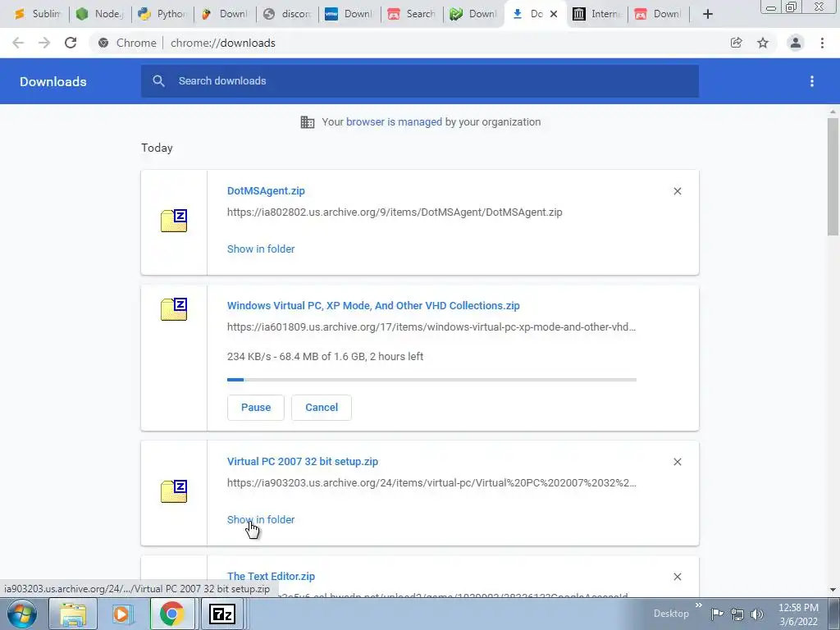Click the page vertical scrollbar thumb
Screen dimensions: 840x630
(x=833, y=177)
